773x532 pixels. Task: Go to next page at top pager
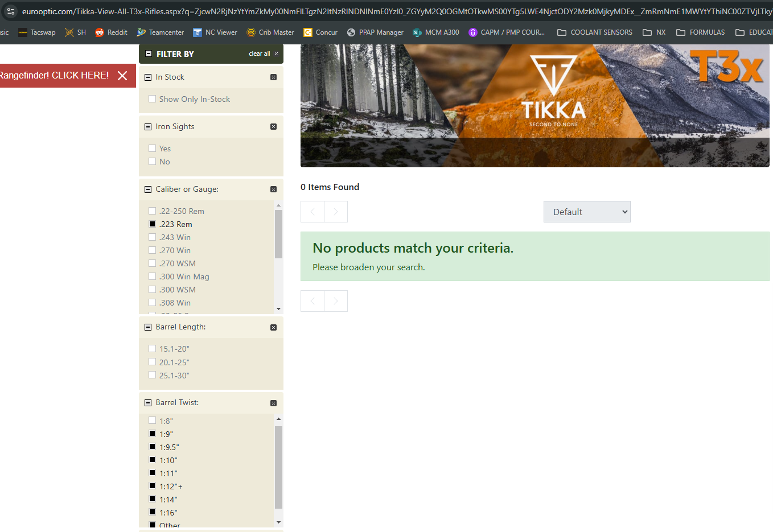[336, 212]
